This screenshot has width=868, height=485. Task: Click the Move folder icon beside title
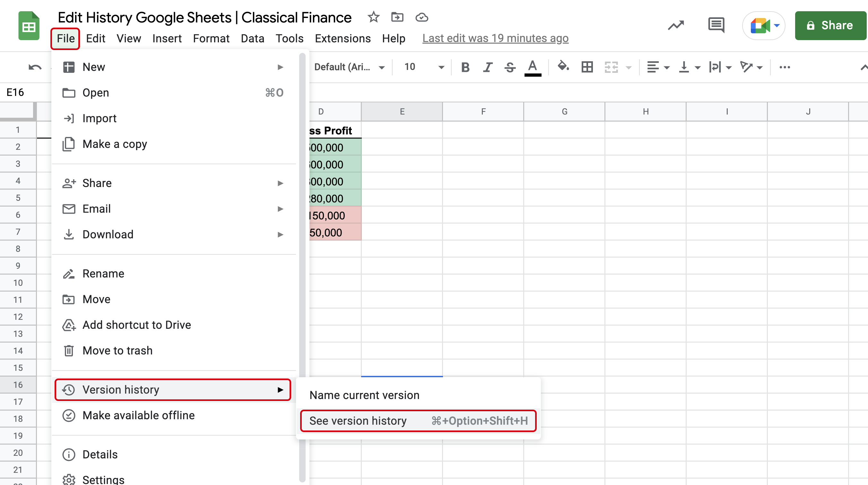pos(397,17)
